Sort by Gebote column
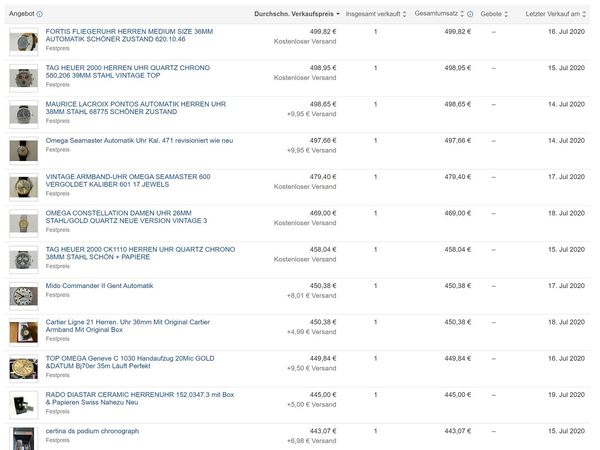Image resolution: width=600 pixels, height=450 pixels. (x=494, y=14)
